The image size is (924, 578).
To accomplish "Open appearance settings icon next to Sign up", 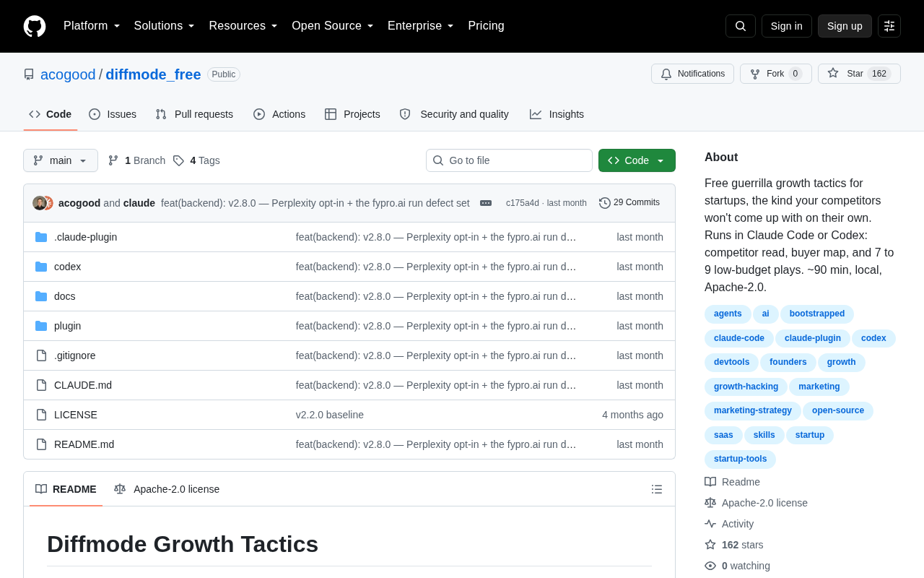I will (x=889, y=26).
